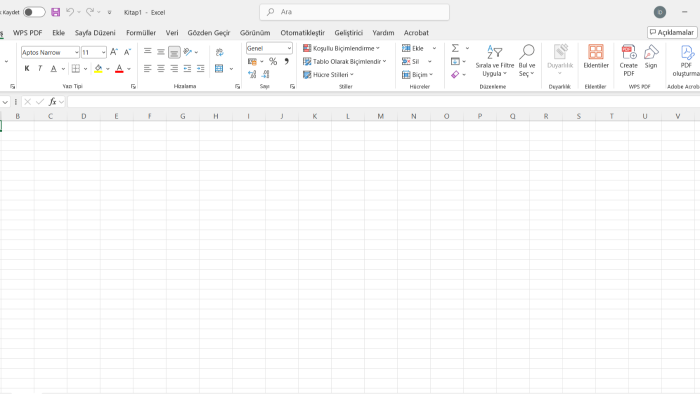Insert AutoSum with the sigma icon
Screen dimensions: 700x394
tap(455, 48)
